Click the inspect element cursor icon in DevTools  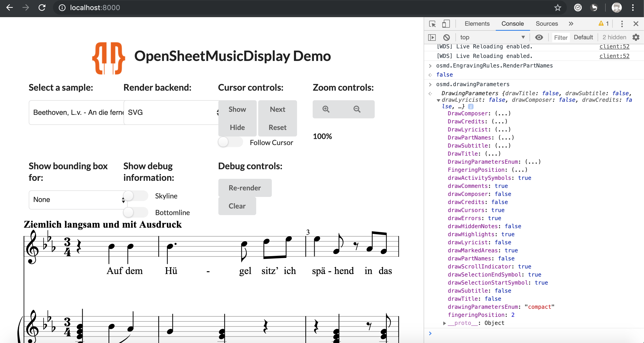coord(432,23)
